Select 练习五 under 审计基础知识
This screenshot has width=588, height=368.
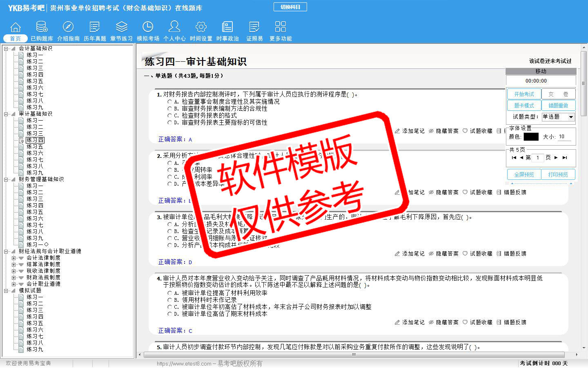pyautogui.click(x=35, y=146)
